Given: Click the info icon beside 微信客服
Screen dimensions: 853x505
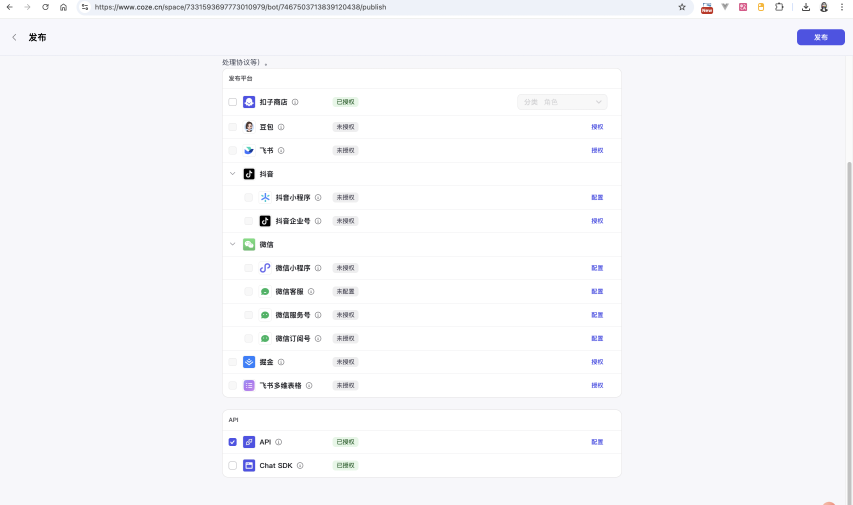Looking at the screenshot, I should point(311,292).
